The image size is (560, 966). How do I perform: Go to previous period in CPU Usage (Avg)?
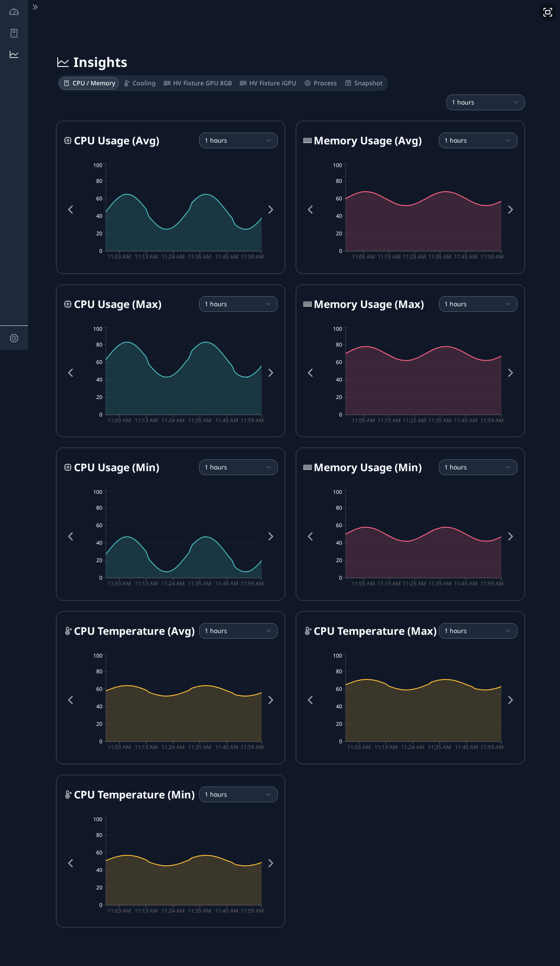(x=70, y=210)
